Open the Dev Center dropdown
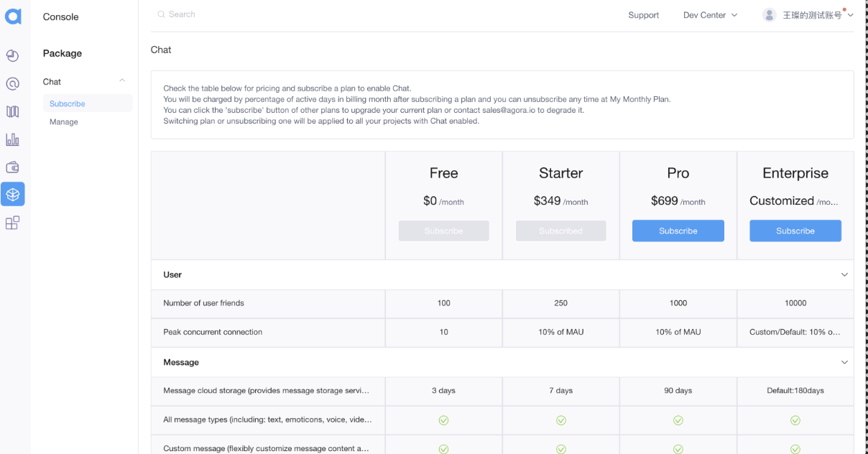Screen dimensions: 868x454 pyautogui.click(x=710, y=15)
